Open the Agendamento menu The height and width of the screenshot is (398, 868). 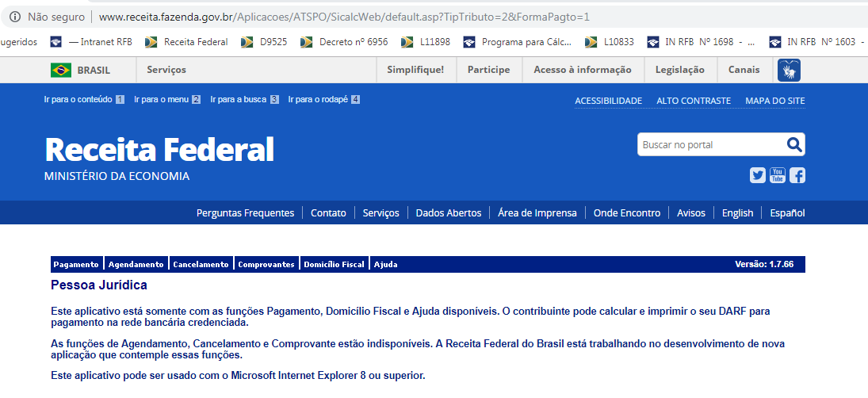[x=136, y=265]
